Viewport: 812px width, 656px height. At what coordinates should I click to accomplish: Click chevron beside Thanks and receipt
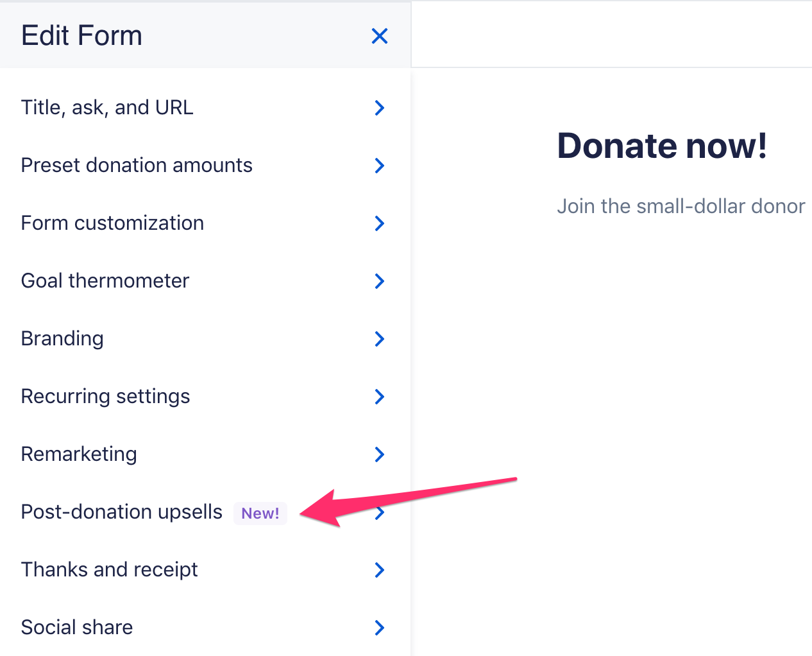(x=380, y=570)
